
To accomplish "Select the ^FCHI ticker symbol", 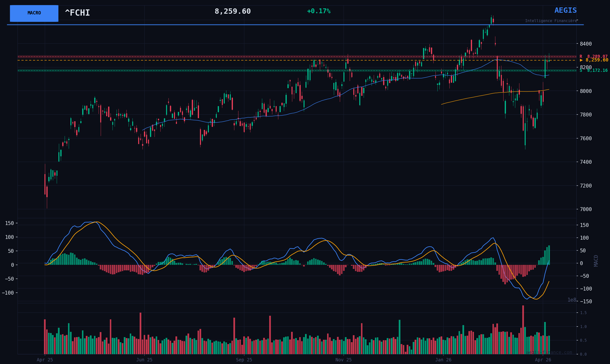I will (x=77, y=13).
